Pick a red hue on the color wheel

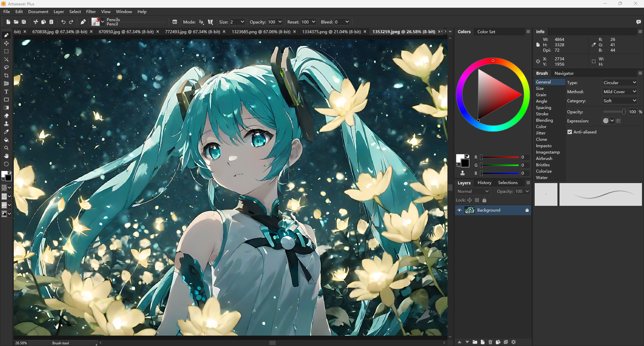click(x=493, y=61)
